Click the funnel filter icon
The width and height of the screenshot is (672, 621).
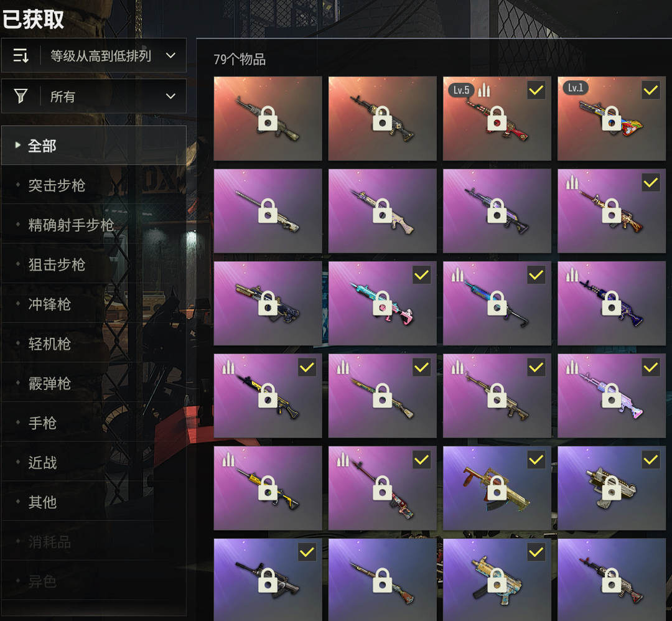click(x=21, y=96)
